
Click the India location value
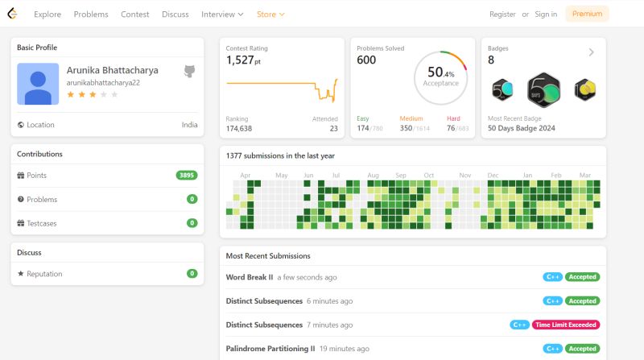pos(189,125)
